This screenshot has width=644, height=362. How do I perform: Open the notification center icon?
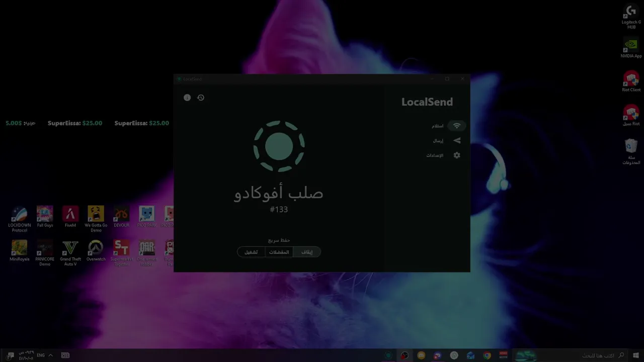click(x=10, y=355)
